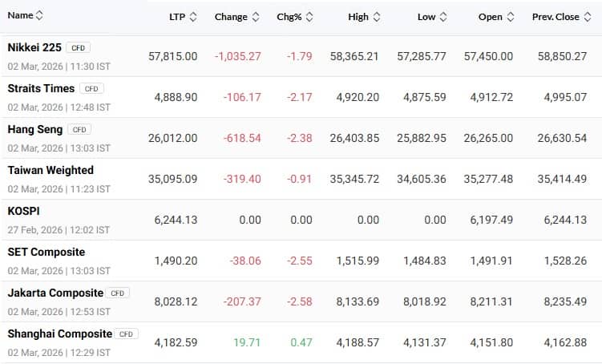Image resolution: width=602 pixels, height=364 pixels.
Task: Click CFD badge next to Shanghai Composite
Action: click(126, 334)
